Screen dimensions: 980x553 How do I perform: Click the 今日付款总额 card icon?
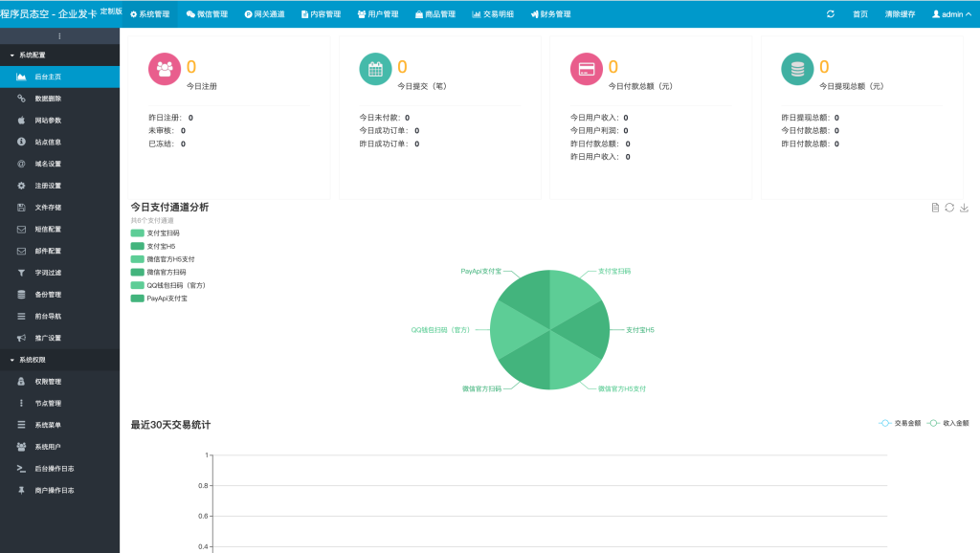click(587, 69)
